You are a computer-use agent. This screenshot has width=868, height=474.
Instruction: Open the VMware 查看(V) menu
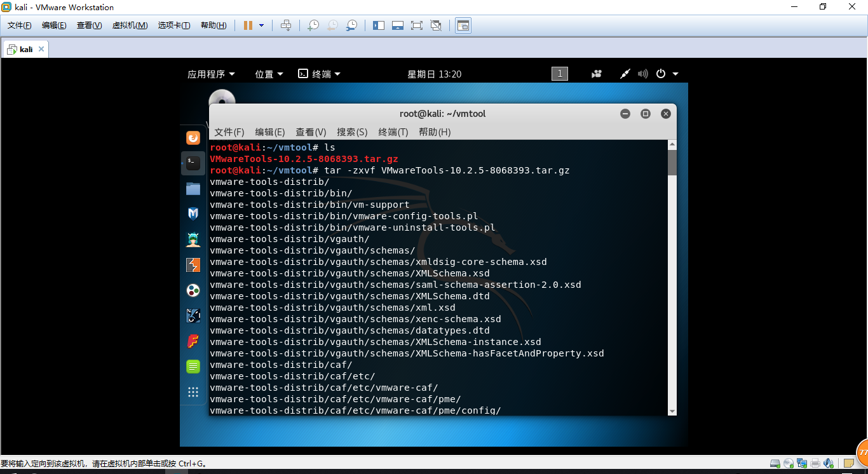89,25
